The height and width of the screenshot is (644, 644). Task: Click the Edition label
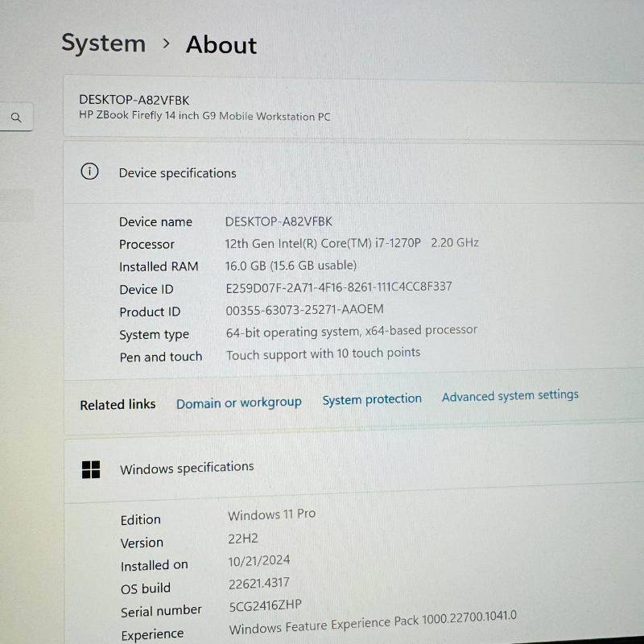140,520
